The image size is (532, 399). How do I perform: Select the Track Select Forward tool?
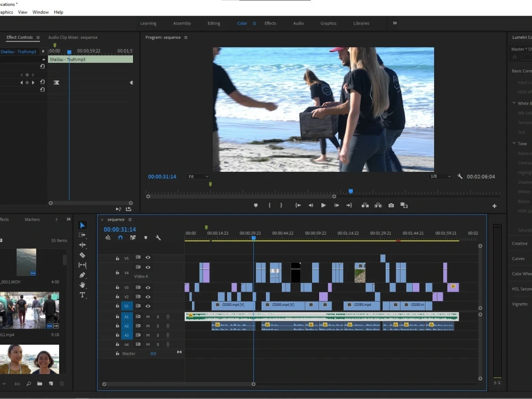click(82, 235)
